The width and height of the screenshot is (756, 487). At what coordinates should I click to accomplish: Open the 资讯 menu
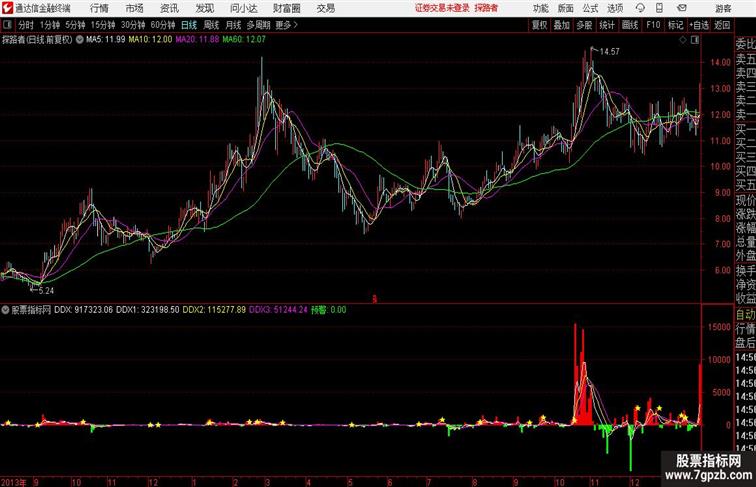(169, 8)
